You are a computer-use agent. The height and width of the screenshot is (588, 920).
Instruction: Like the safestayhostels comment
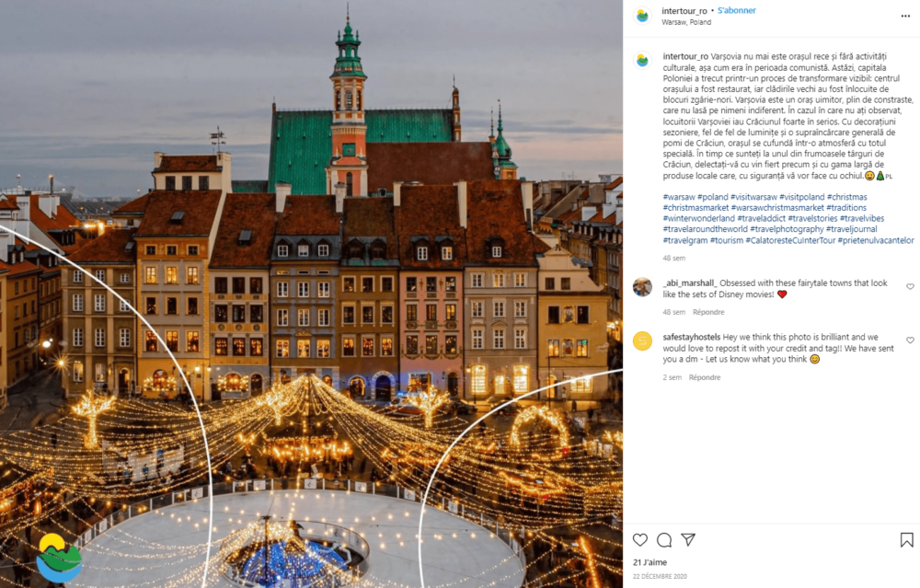(x=910, y=340)
